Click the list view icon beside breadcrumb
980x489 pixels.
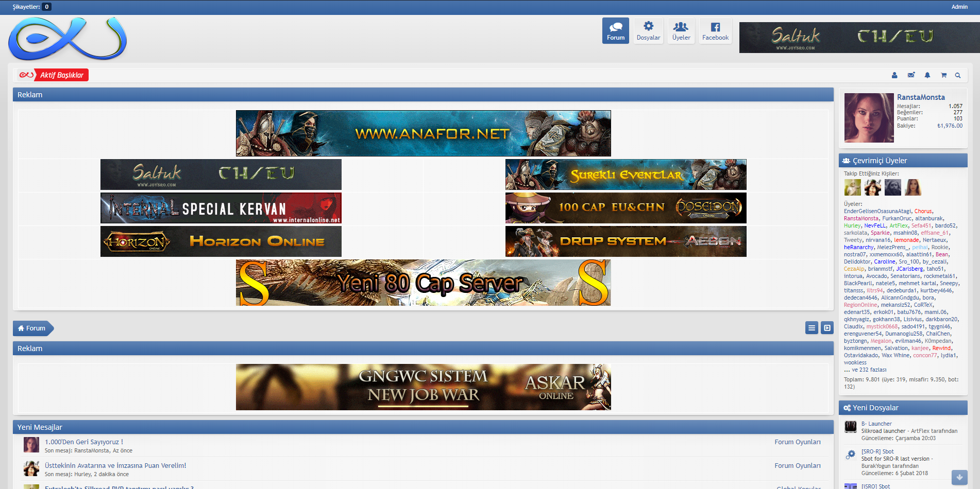[812, 328]
